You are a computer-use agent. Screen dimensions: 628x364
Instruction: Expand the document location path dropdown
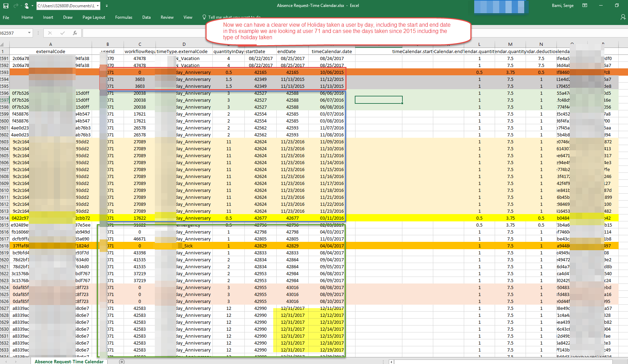point(98,6)
